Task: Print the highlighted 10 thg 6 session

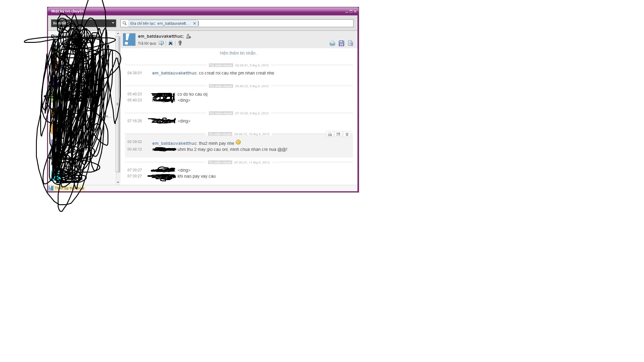Action: click(330, 134)
